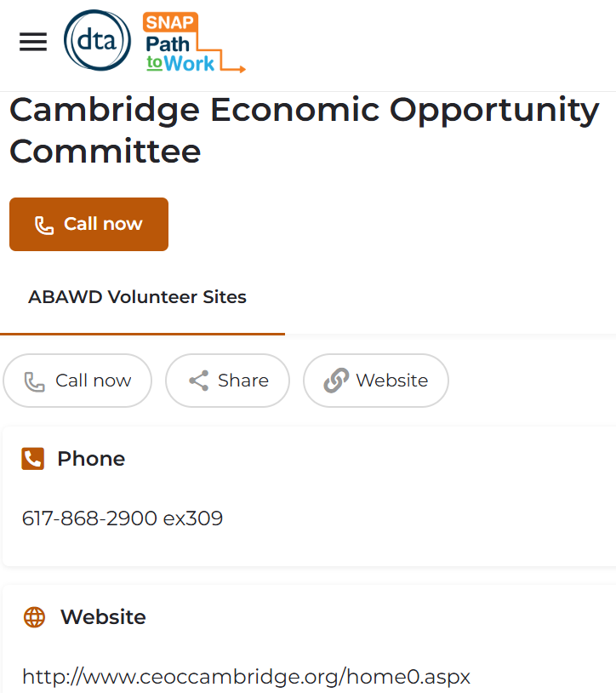Image resolution: width=616 pixels, height=693 pixels.
Task: Click the share nodes icon
Action: pyautogui.click(x=199, y=381)
